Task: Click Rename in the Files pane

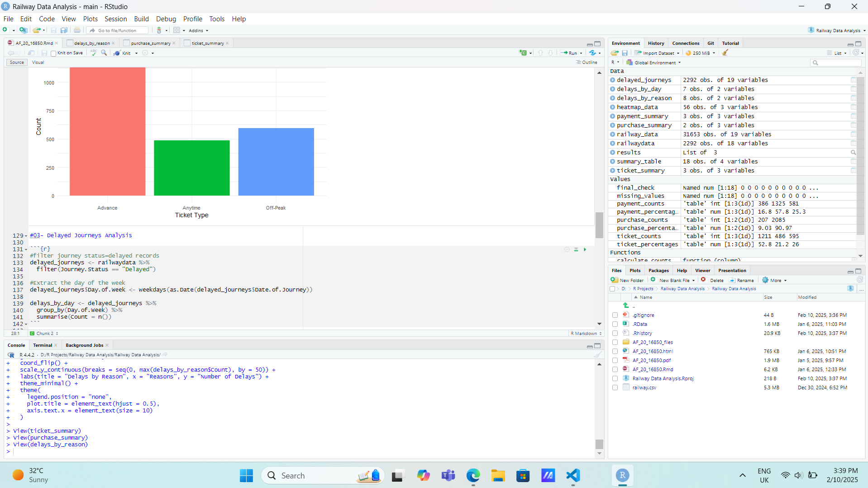Action: (741, 280)
